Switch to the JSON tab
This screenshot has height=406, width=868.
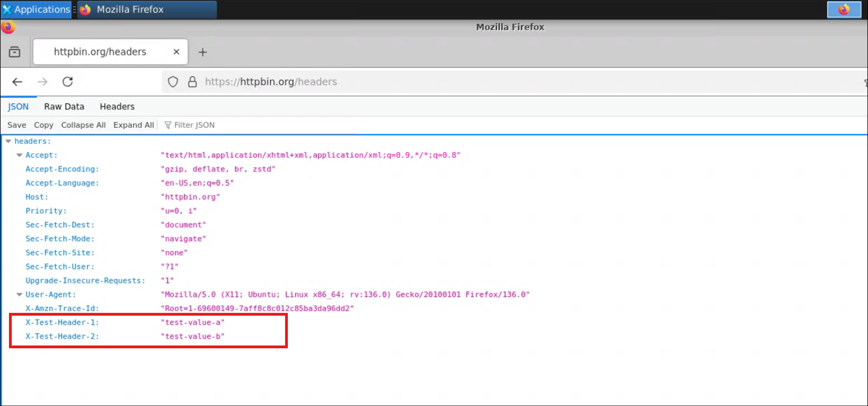[x=18, y=107]
